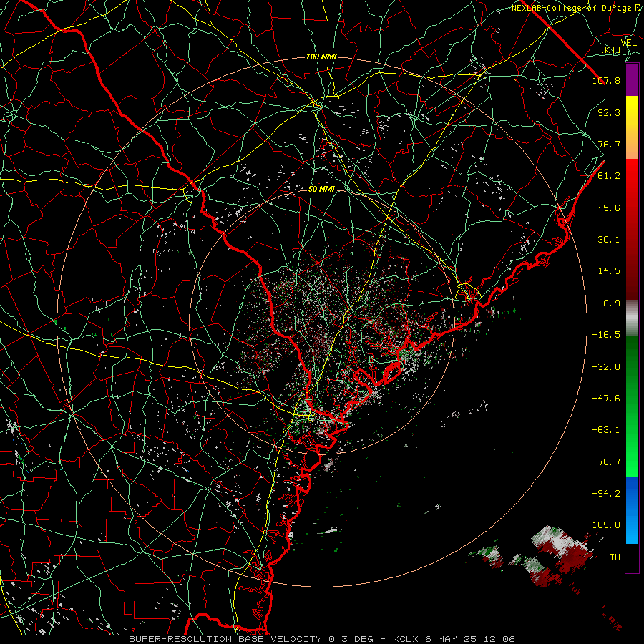Click the 100 NMI range ring label
The image size is (644, 644).
[x=321, y=57]
